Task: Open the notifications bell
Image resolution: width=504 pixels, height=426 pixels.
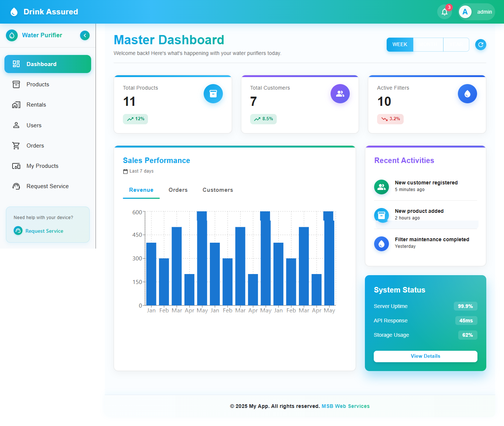Action: click(x=444, y=12)
